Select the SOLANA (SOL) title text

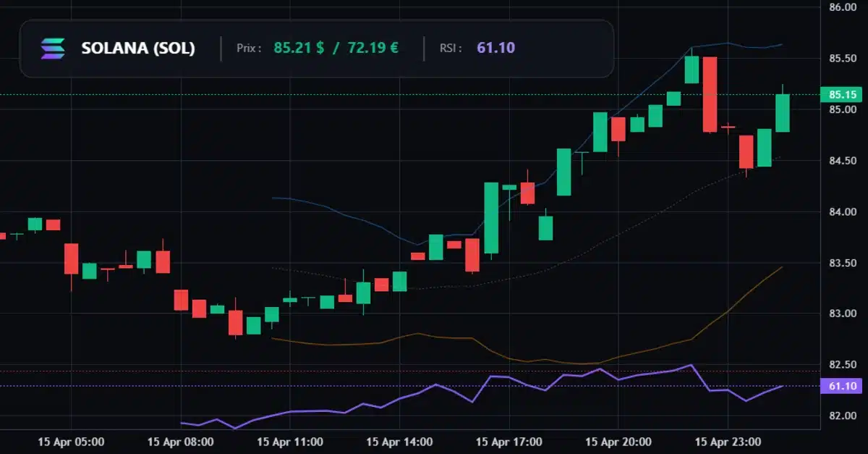pyautogui.click(x=138, y=49)
